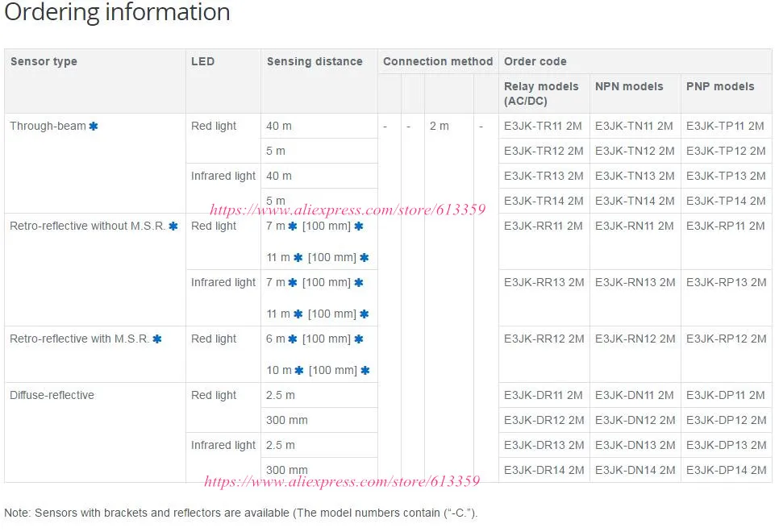Screen dimensions: 779x532
Task: Click order code E3JK-TR13 2M
Action: pos(544,176)
